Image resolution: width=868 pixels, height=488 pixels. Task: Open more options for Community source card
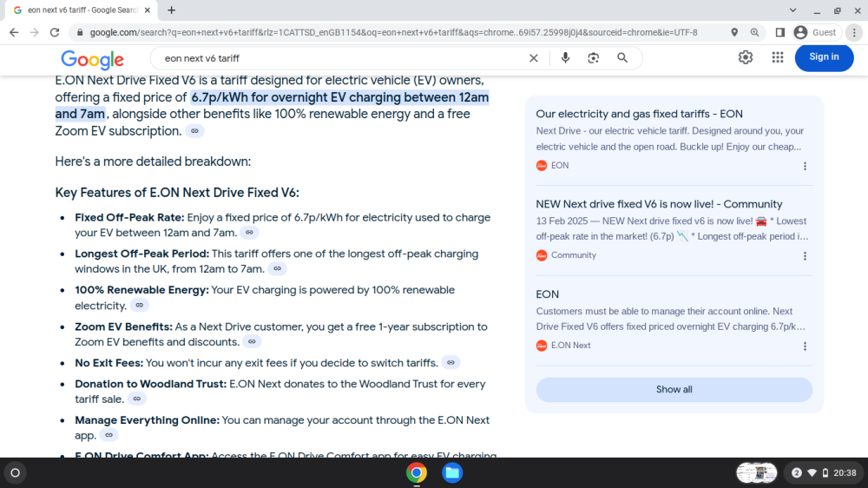tap(805, 256)
